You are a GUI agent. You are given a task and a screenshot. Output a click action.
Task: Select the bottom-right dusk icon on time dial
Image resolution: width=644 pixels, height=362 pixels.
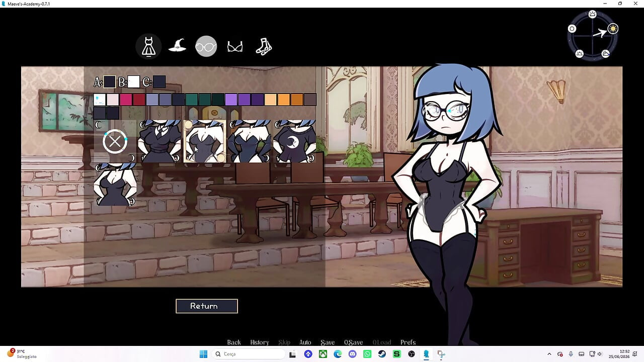606,54
